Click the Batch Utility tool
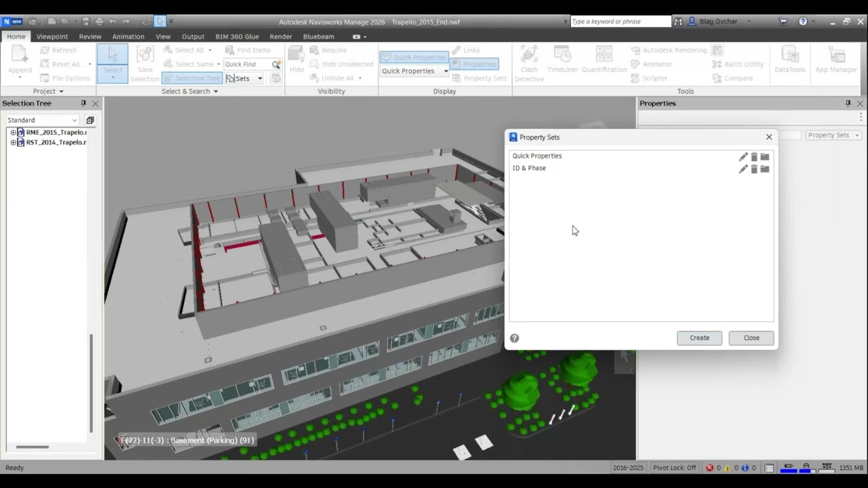Viewport: 868px width, 488px height. [738, 64]
